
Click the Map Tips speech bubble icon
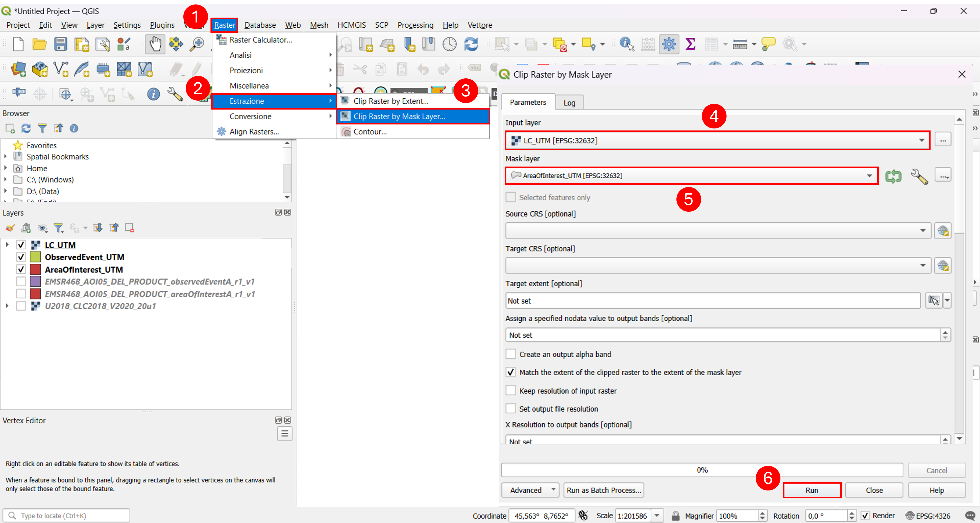(x=768, y=44)
